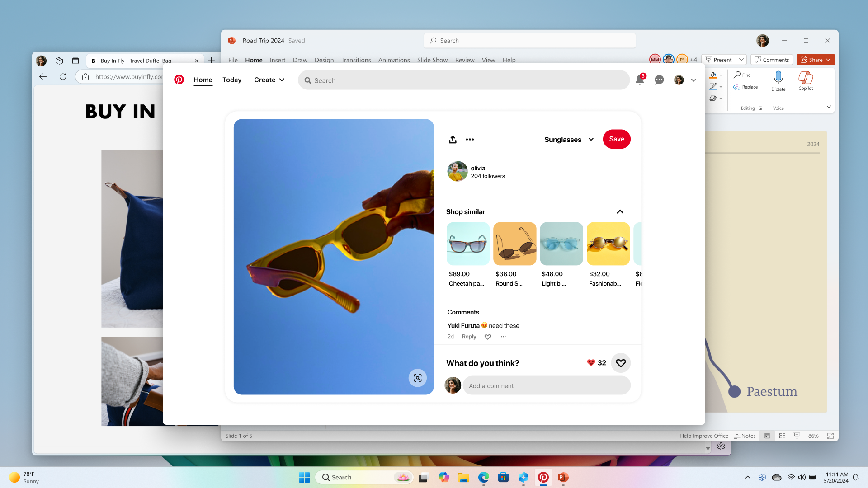
Task: Click the Pinterest logo icon
Action: click(x=179, y=80)
